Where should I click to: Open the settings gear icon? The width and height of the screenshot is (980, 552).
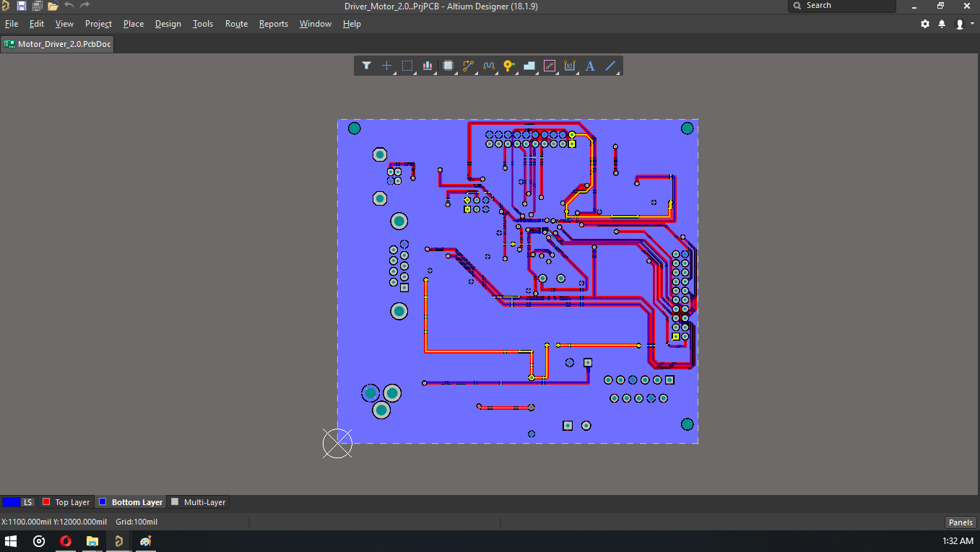[x=925, y=24]
